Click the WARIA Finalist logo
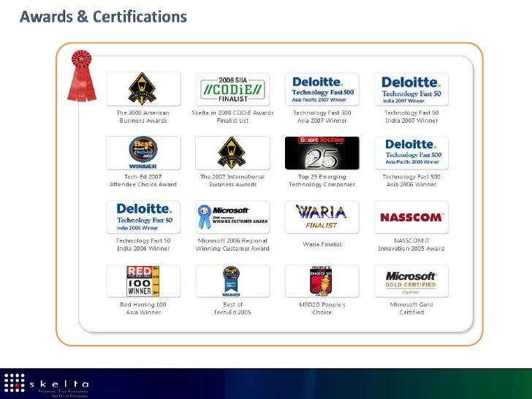Image resolution: width=532 pixels, height=399 pixels. tap(322, 217)
